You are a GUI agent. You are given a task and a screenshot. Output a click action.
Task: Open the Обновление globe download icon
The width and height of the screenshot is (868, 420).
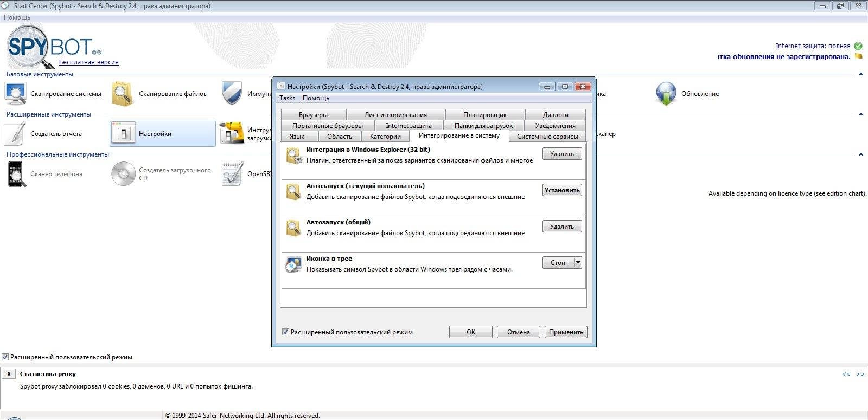(666, 94)
